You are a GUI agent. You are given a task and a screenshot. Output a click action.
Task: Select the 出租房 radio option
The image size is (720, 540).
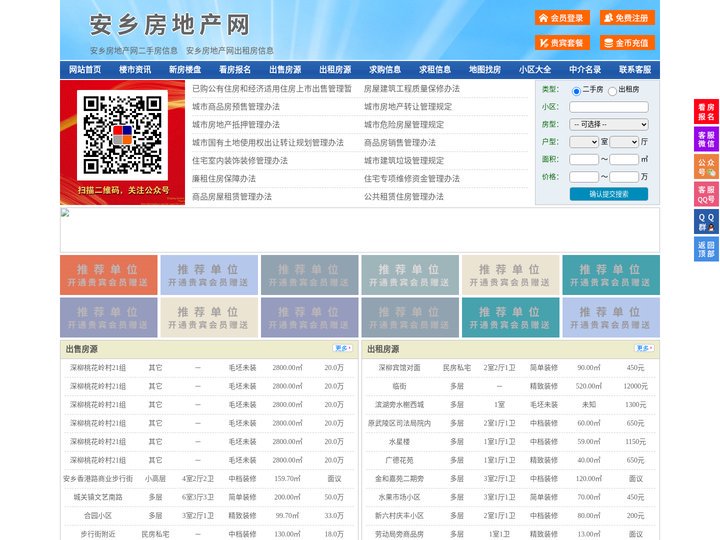pyautogui.click(x=612, y=91)
